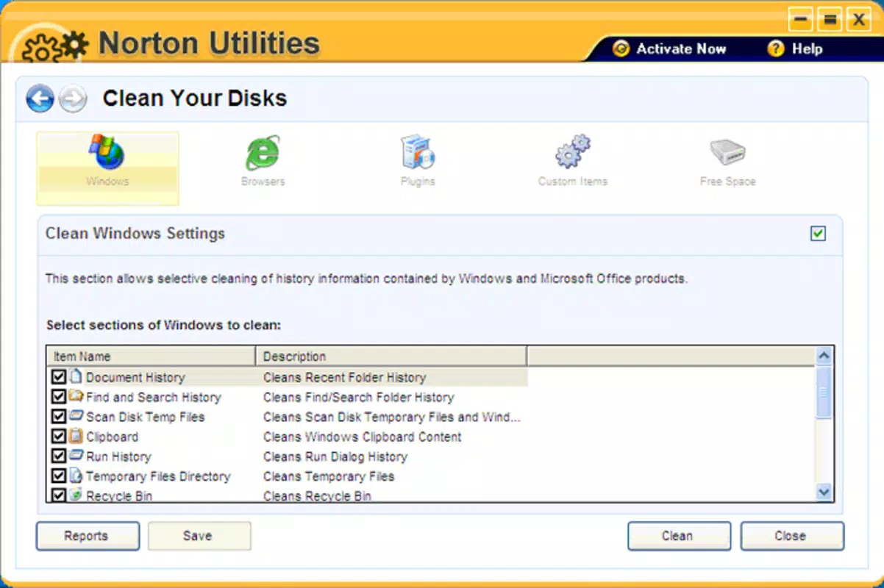The image size is (884, 588).
Task: Click the Run History item icon
Action: click(76, 456)
